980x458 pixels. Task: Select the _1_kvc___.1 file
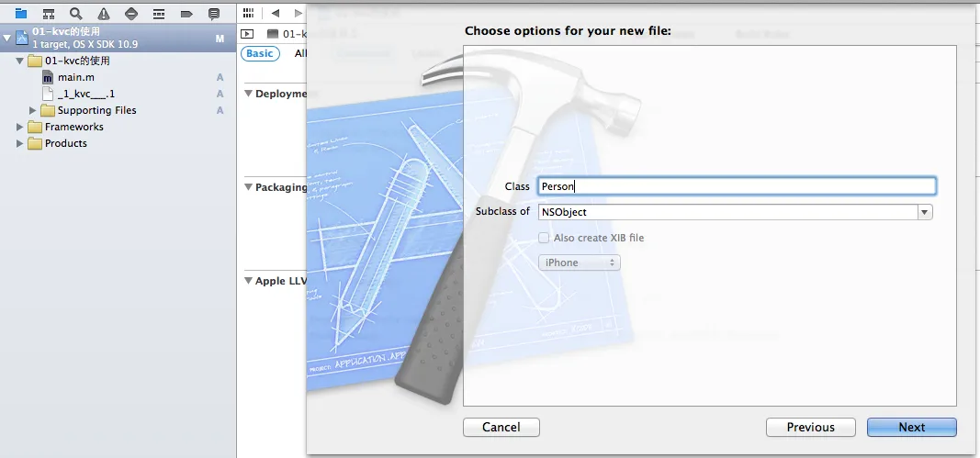coord(86,95)
